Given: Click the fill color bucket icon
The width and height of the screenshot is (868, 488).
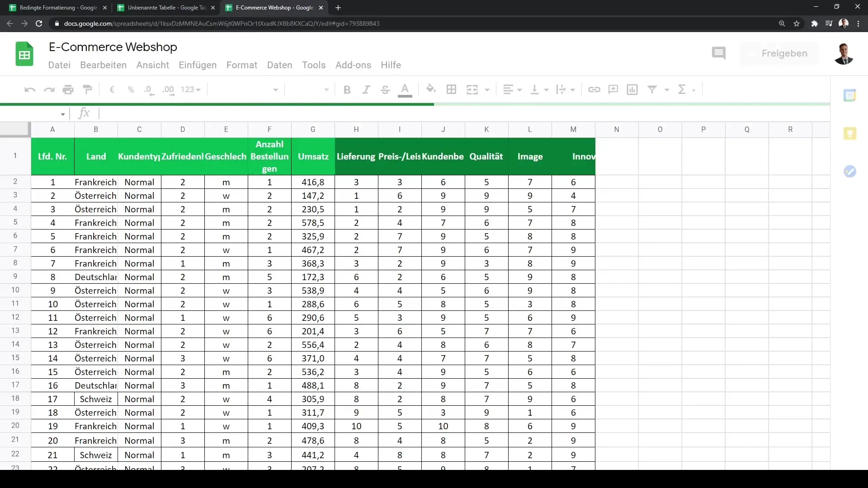Looking at the screenshot, I should coord(430,89).
